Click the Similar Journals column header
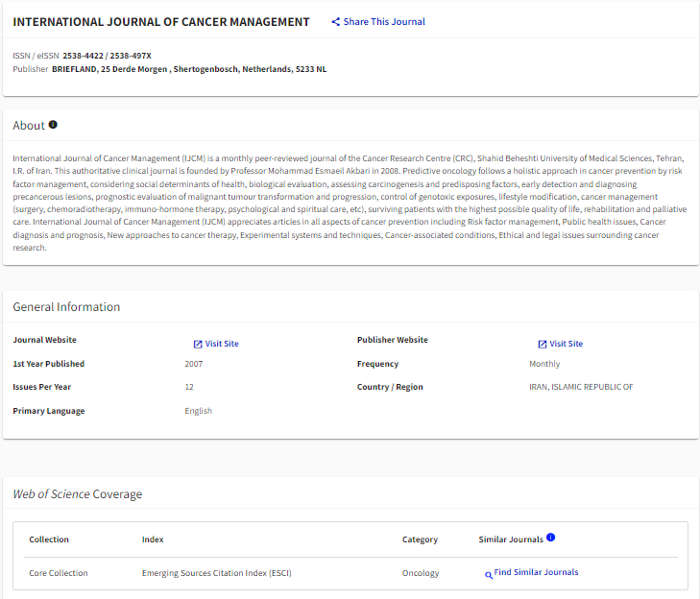 pyautogui.click(x=511, y=539)
